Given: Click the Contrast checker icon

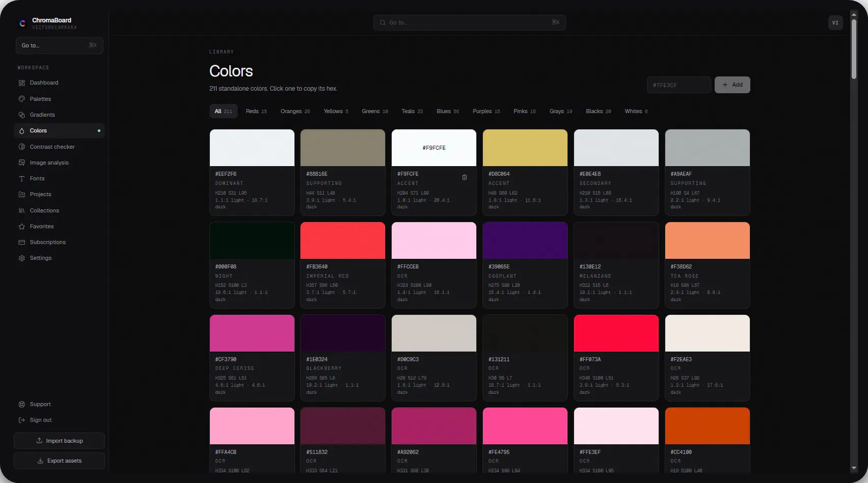Looking at the screenshot, I should 21,147.
